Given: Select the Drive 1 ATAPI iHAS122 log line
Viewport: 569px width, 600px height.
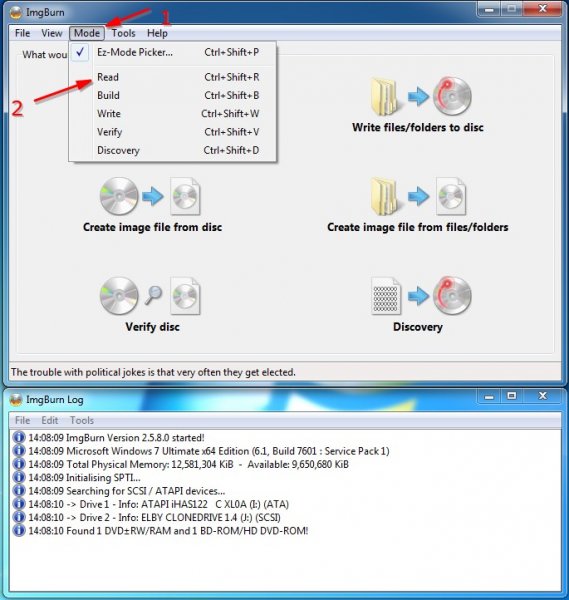Looking at the screenshot, I should click(x=158, y=504).
